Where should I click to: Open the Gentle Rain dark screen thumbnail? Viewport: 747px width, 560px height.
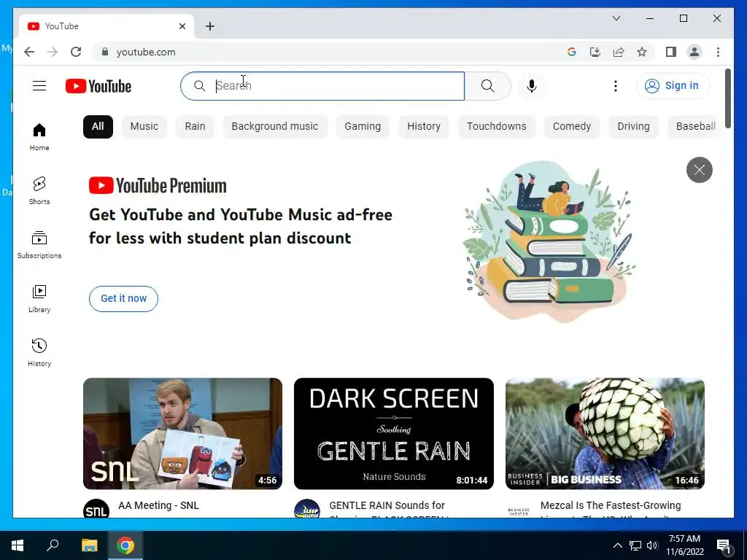click(x=393, y=433)
